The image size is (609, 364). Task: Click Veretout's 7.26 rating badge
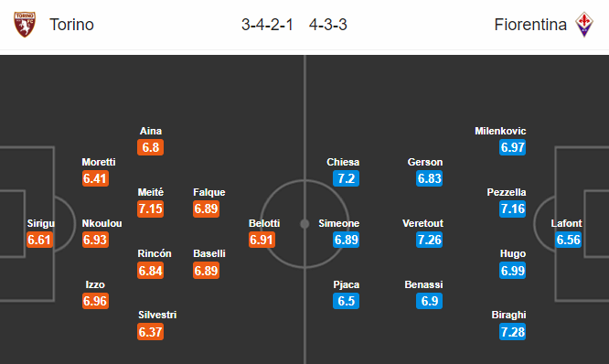pyautogui.click(x=429, y=240)
